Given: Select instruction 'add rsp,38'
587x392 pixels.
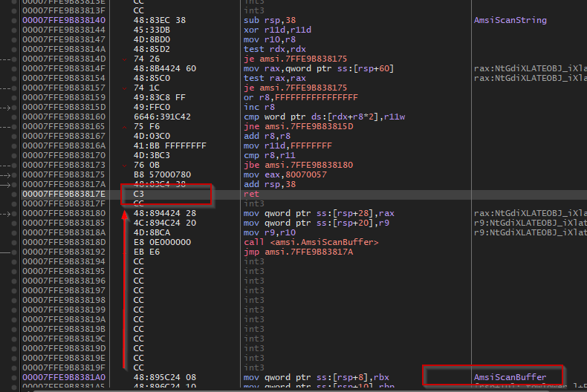Looking at the screenshot, I should [270, 184].
